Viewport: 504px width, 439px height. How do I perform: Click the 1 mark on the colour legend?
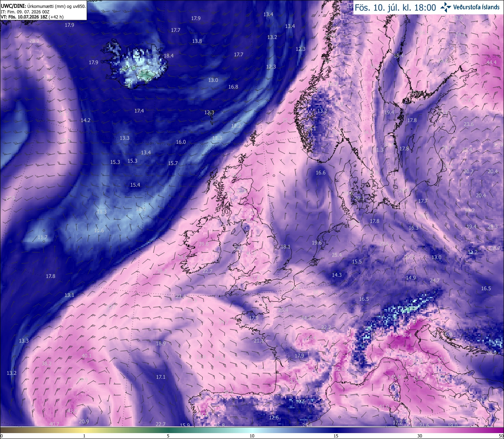click(84, 436)
